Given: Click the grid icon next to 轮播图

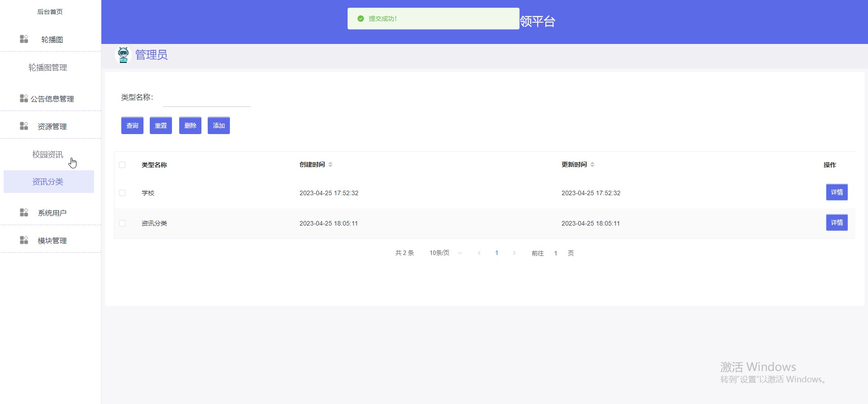Looking at the screenshot, I should click(x=24, y=39).
